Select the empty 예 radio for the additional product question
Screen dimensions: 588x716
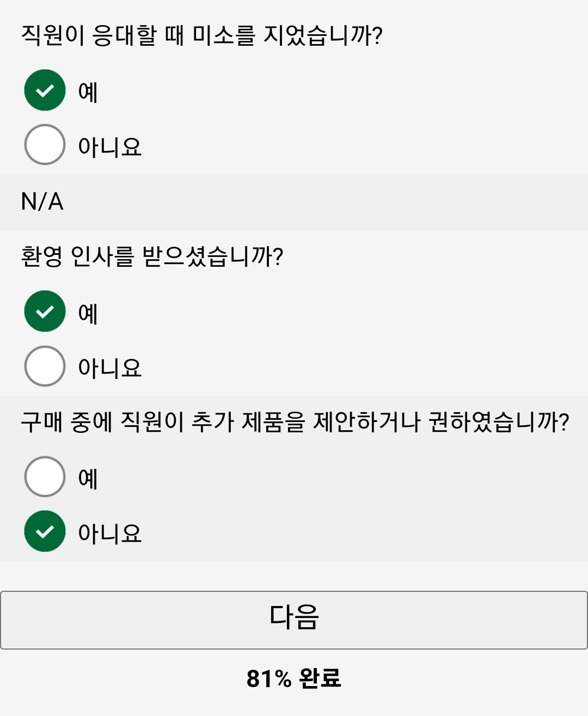pyautogui.click(x=45, y=477)
